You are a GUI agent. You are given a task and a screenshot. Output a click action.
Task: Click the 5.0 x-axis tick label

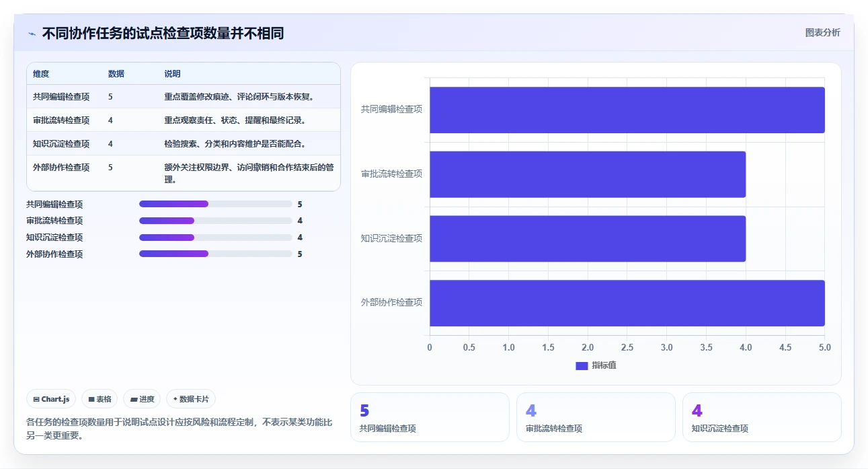(825, 348)
